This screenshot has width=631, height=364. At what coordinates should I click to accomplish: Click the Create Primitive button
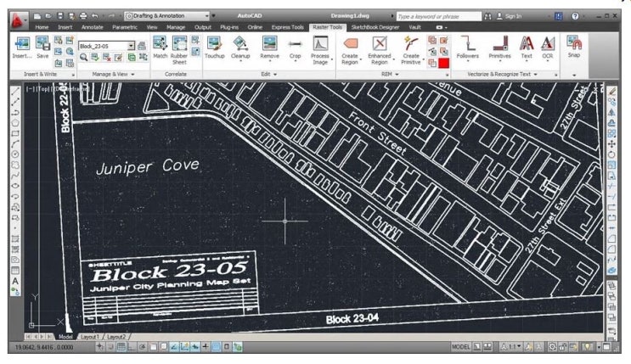pyautogui.click(x=411, y=50)
